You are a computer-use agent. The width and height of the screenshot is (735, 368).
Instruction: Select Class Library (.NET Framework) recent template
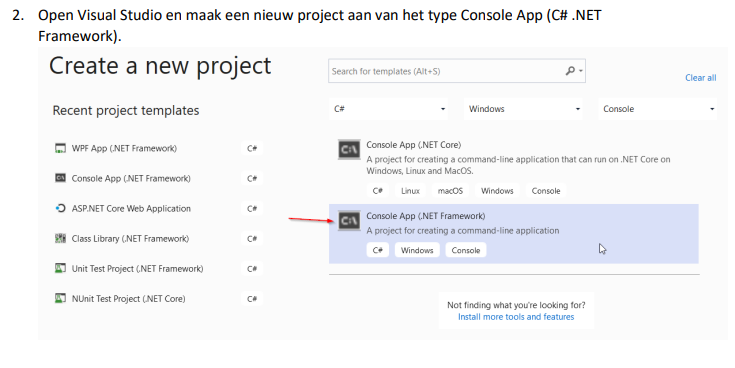(130, 239)
